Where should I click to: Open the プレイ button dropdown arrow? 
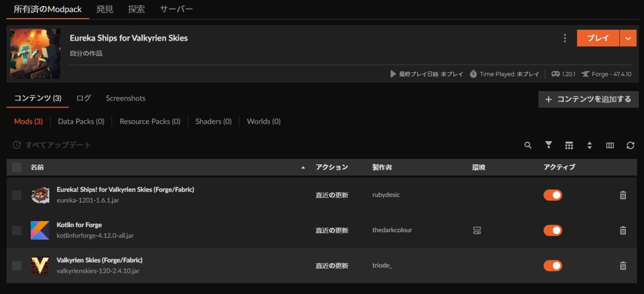628,38
